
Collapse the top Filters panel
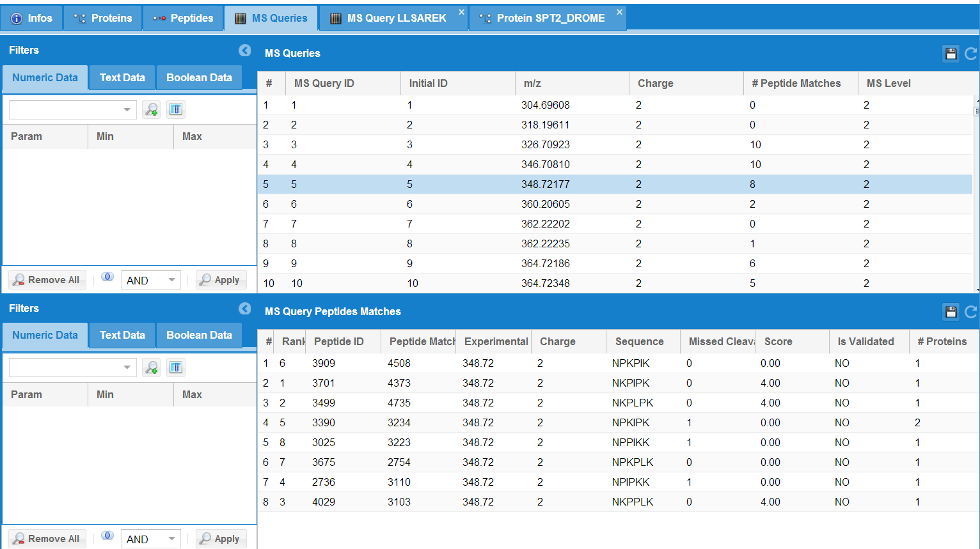point(244,50)
